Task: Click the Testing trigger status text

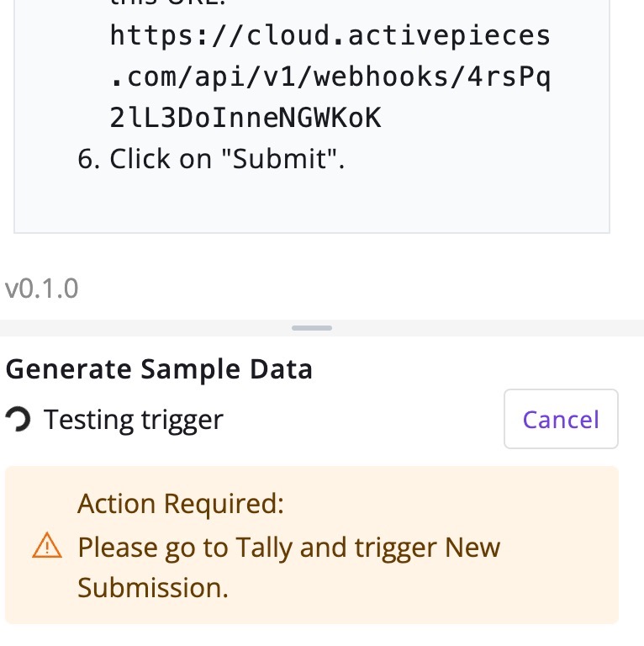Action: click(x=134, y=419)
